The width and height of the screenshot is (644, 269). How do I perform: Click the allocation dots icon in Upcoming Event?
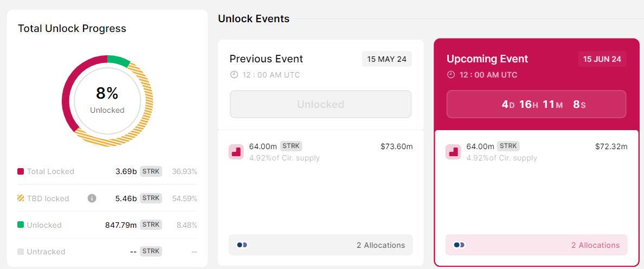[x=459, y=245]
